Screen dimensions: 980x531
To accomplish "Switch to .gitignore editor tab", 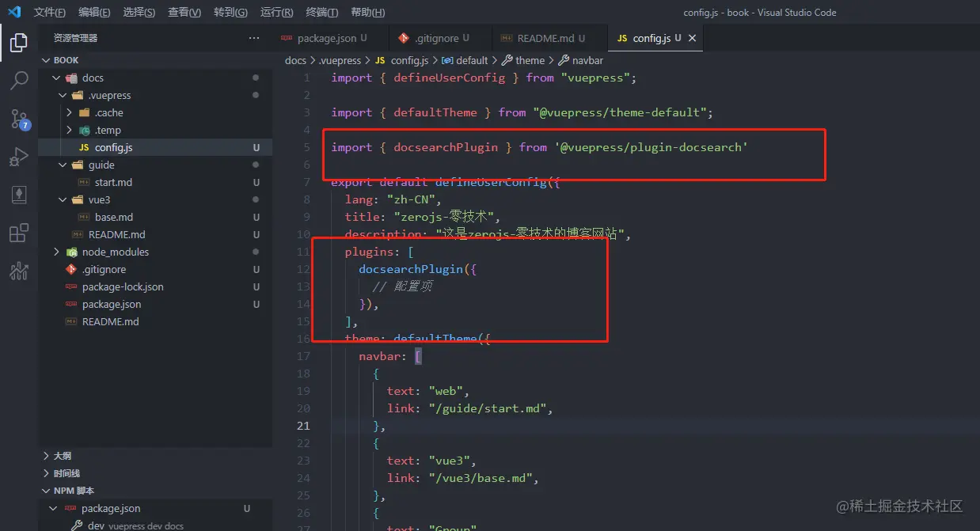I will (440, 38).
